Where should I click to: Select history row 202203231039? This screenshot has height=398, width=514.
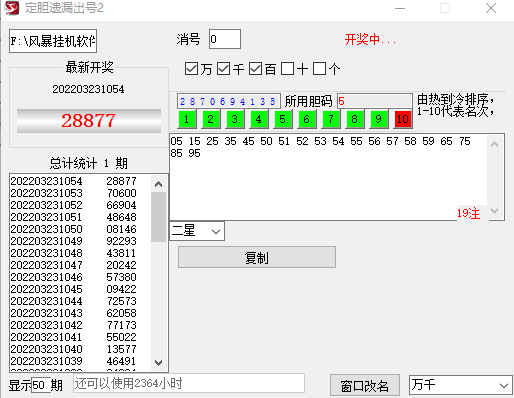(x=80, y=361)
